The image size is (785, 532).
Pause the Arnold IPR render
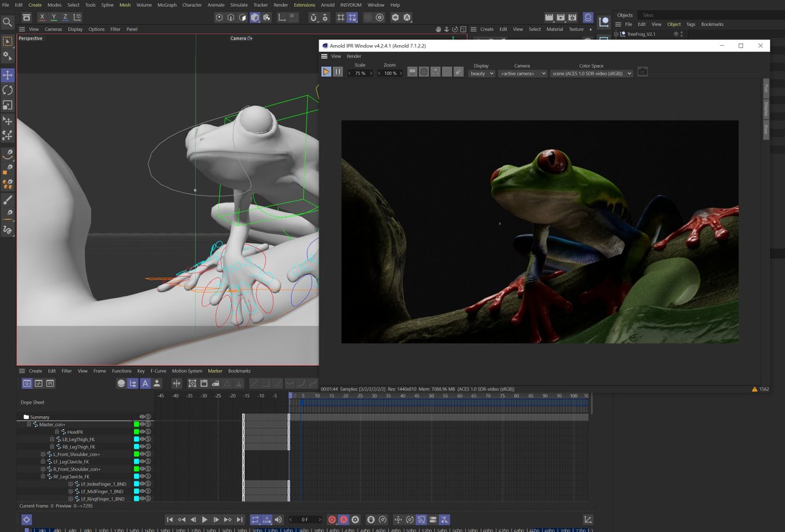click(338, 72)
